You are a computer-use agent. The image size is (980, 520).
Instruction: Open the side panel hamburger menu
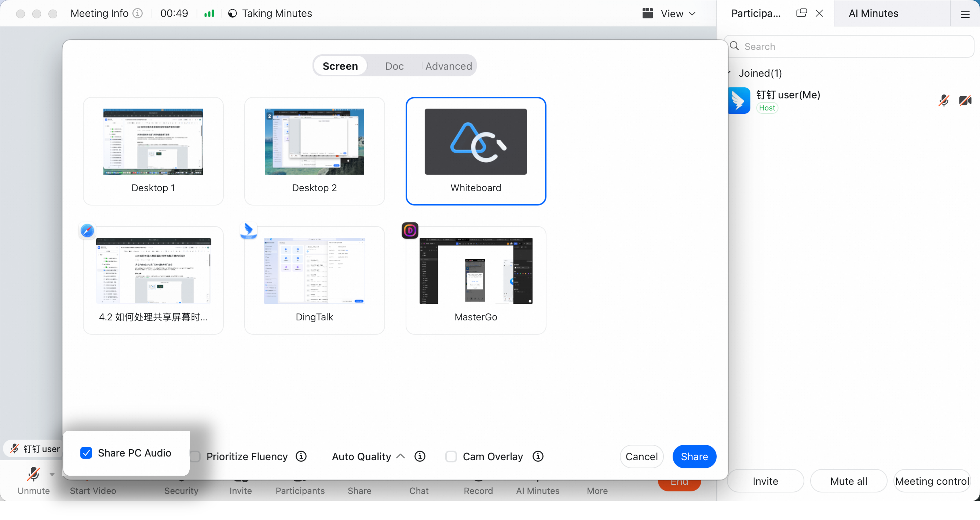click(x=965, y=14)
